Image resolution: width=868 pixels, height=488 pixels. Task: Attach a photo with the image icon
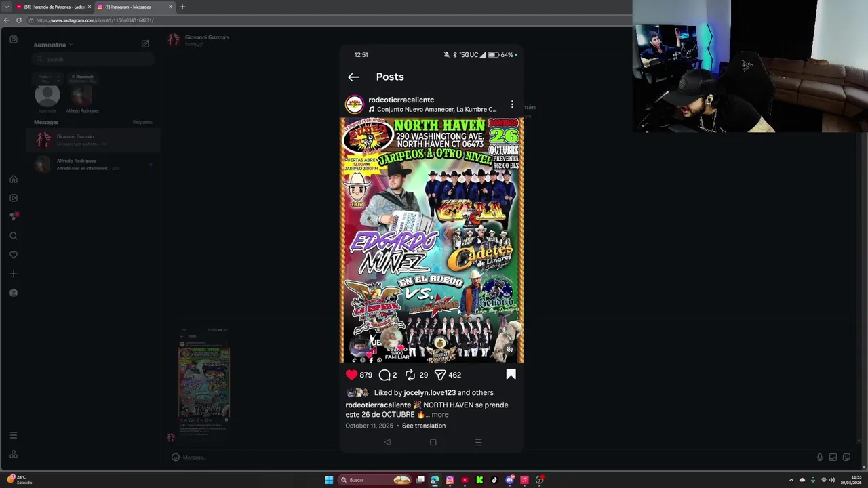pos(833,457)
